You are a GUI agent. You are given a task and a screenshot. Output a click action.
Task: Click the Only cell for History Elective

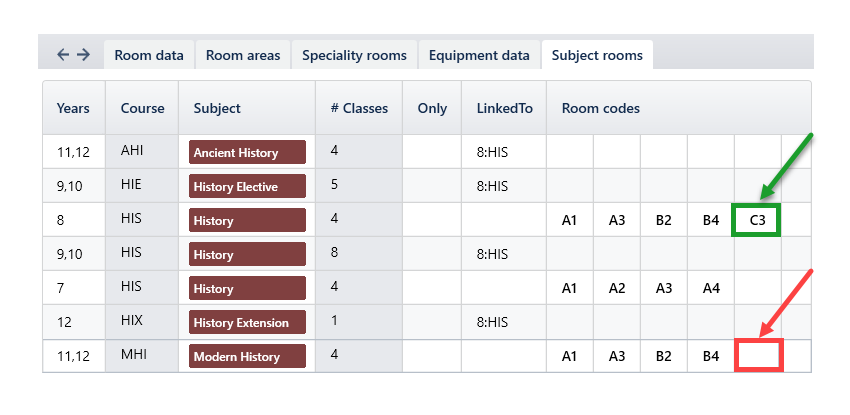pyautogui.click(x=432, y=186)
